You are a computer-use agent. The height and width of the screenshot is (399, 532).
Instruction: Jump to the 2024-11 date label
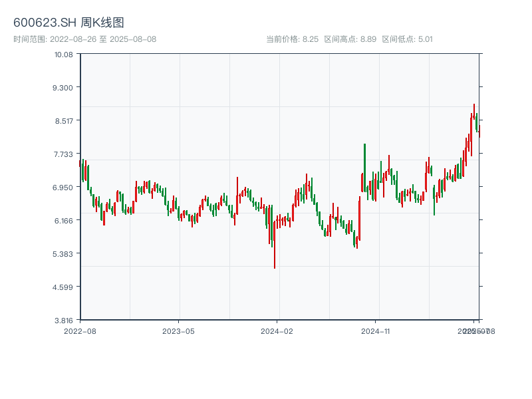376,331
